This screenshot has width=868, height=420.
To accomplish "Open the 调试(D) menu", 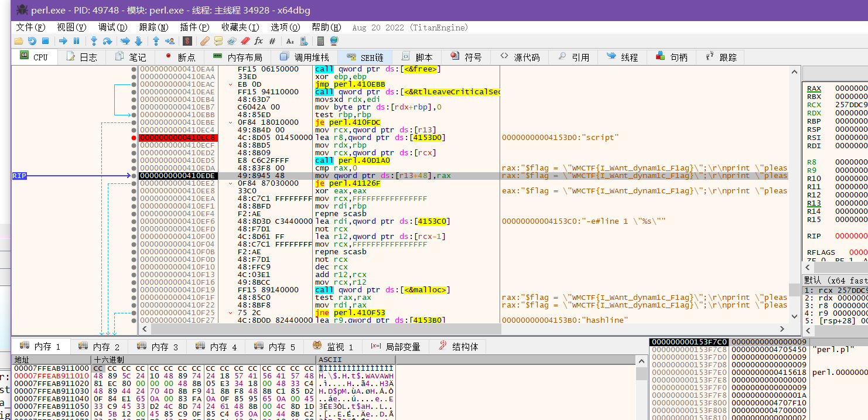I will pyautogui.click(x=112, y=27).
